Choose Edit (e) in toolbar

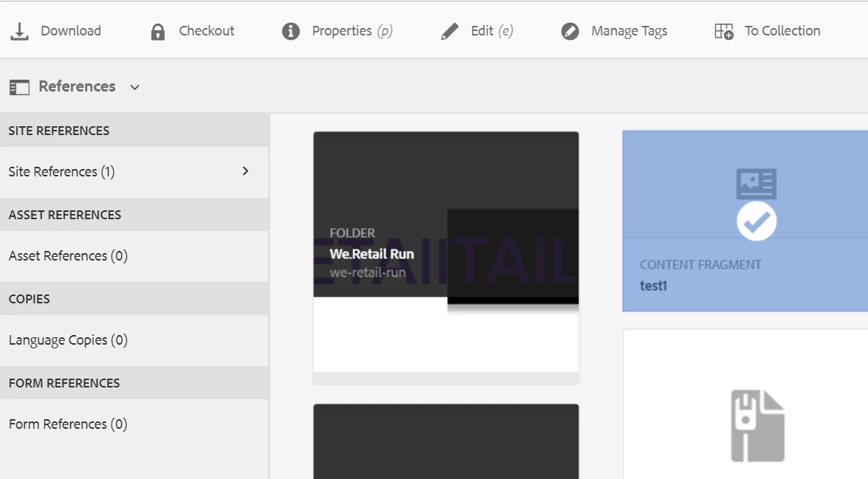click(491, 31)
